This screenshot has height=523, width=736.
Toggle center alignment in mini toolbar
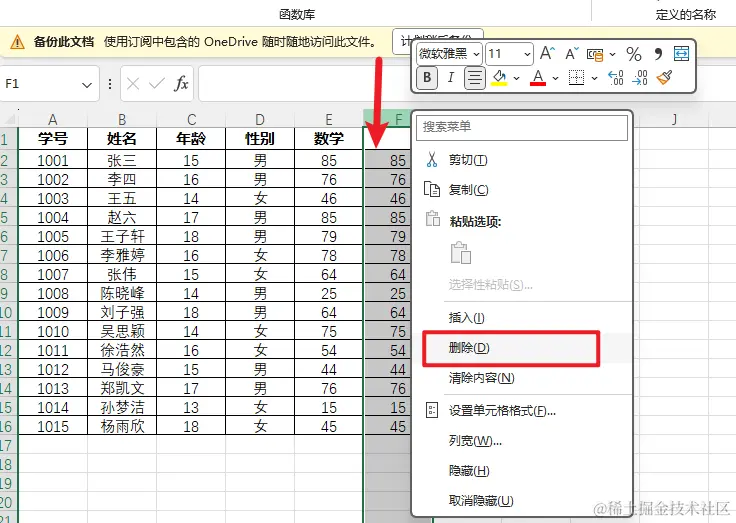(x=475, y=77)
